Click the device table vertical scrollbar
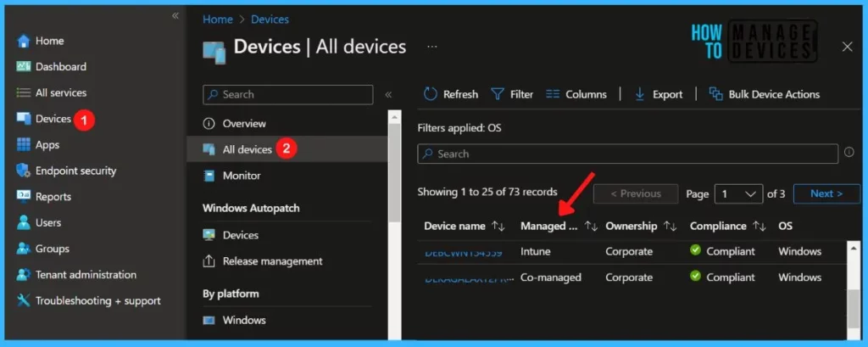Screen dimensions: 868x347 point(854,310)
